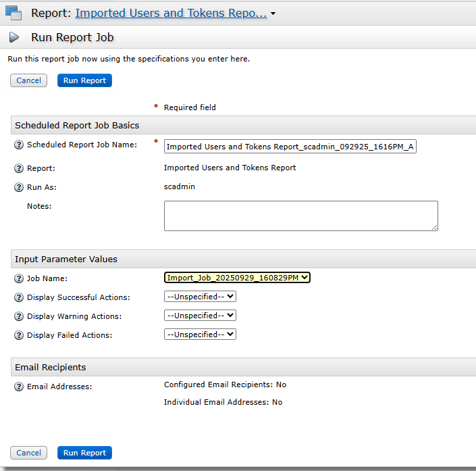This screenshot has height=471, width=476.
Task: Open the Job Name dropdown
Action: tap(237, 277)
